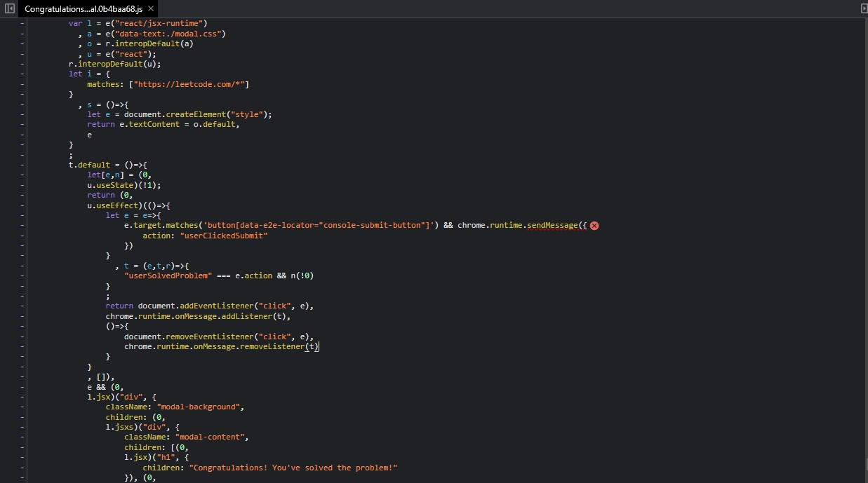Collapse the modal-content children block

point(22,447)
